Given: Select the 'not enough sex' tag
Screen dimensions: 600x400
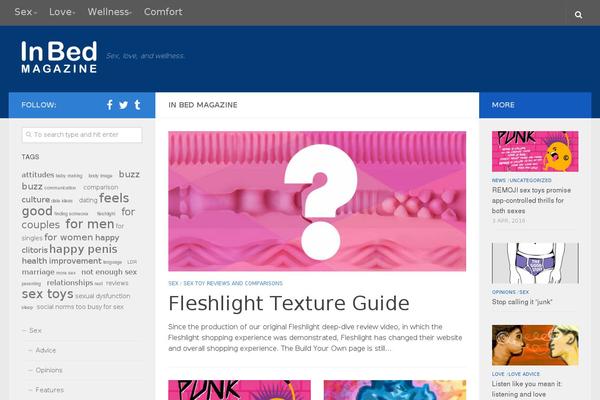Looking at the screenshot, I should 109,272.
